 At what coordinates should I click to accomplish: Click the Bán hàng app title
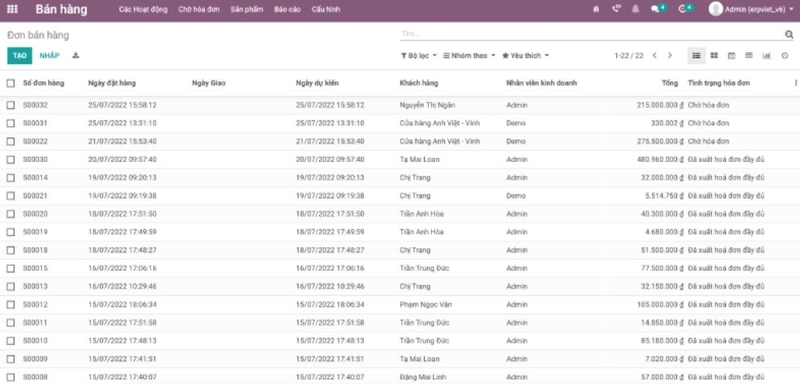click(x=61, y=9)
